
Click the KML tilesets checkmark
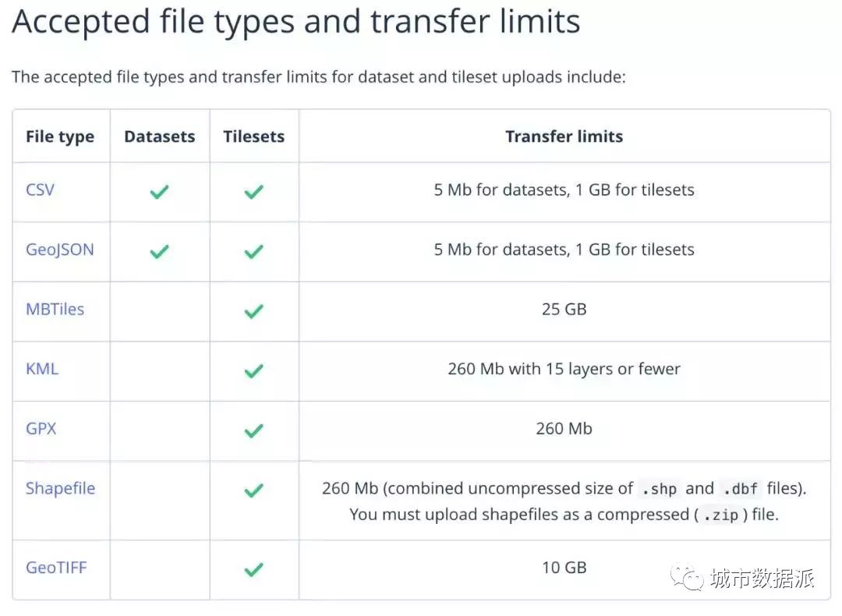(x=253, y=371)
